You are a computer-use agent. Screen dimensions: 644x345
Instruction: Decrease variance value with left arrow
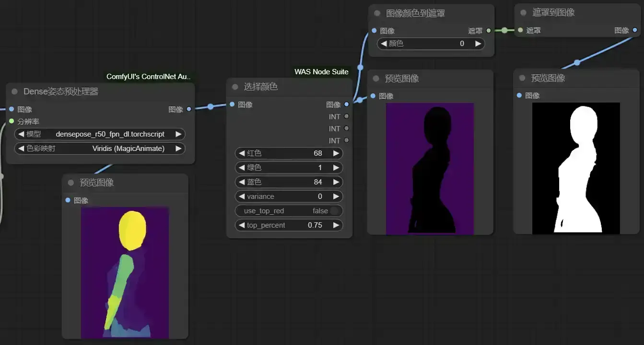coord(241,196)
